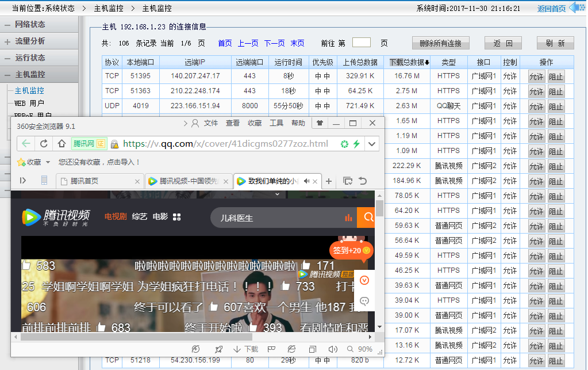The image size is (588, 370).
Task: Click the chat bubble side icon
Action: pos(364,301)
